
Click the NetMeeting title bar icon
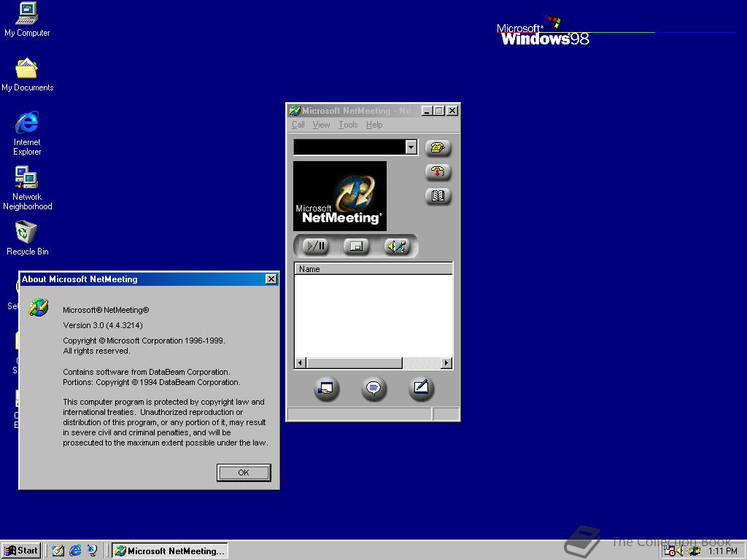(x=295, y=111)
